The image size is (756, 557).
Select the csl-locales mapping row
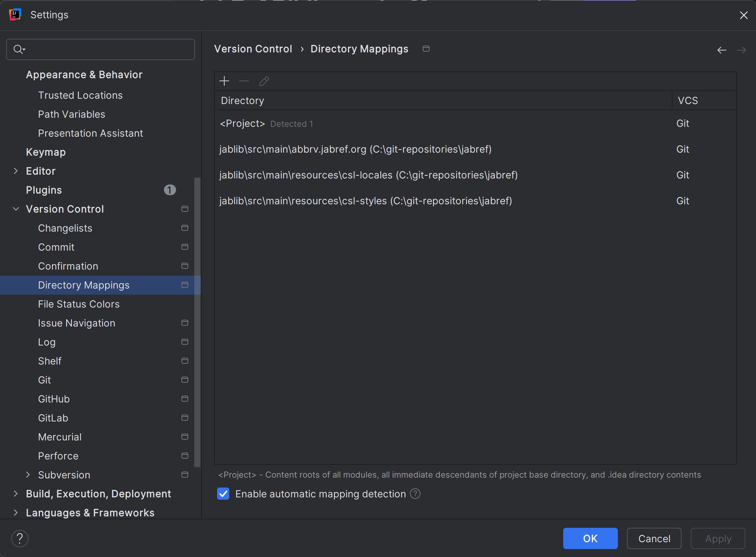pyautogui.click(x=475, y=175)
